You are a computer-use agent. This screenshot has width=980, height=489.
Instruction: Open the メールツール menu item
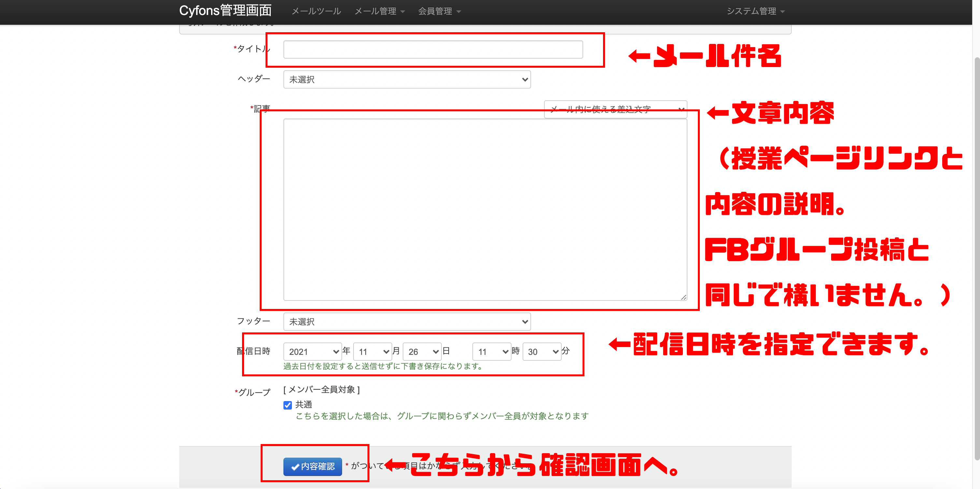[x=316, y=11]
